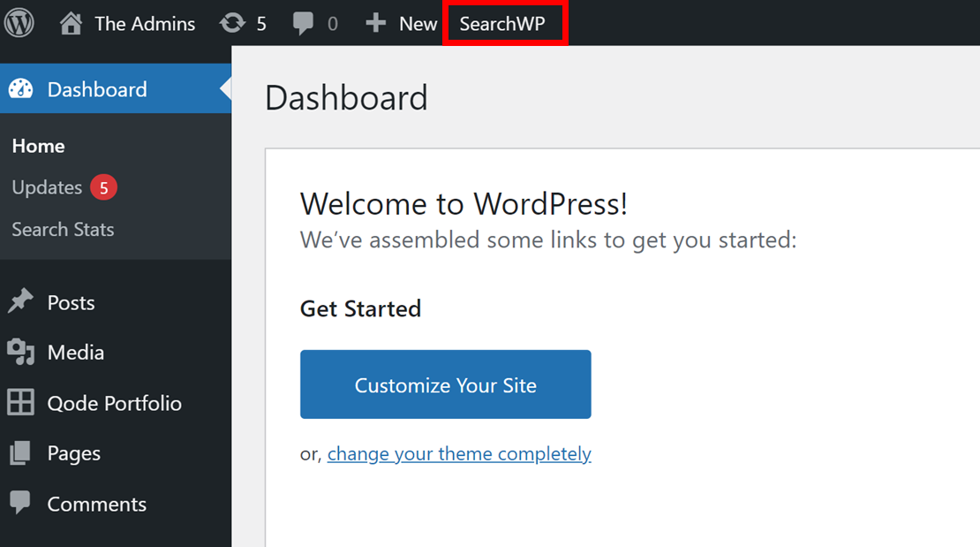Go to Home submenu item
This screenshot has height=547, width=980.
(x=38, y=146)
